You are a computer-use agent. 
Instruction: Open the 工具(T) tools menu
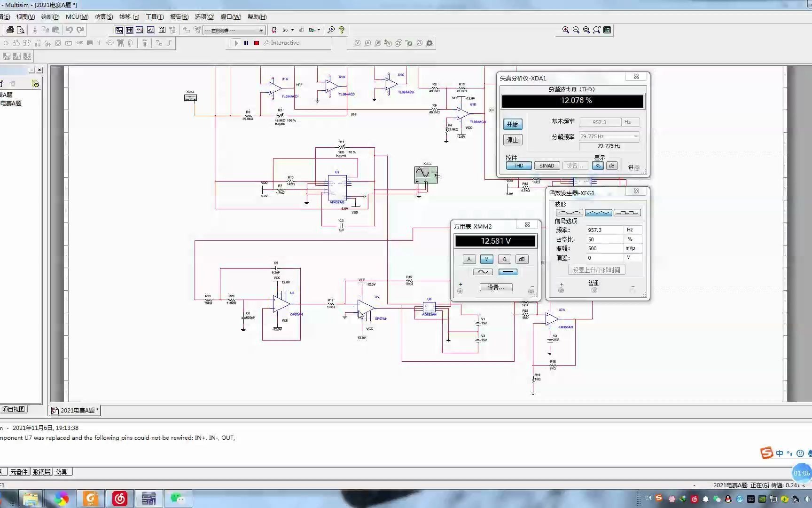pyautogui.click(x=155, y=16)
